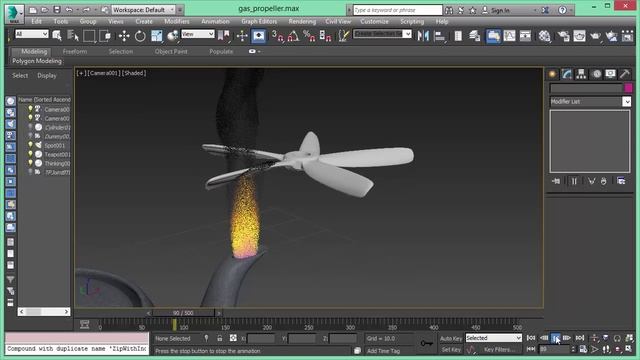Open the Schematic View icon
Viewport: 640px width, 360px height.
coord(525,36)
